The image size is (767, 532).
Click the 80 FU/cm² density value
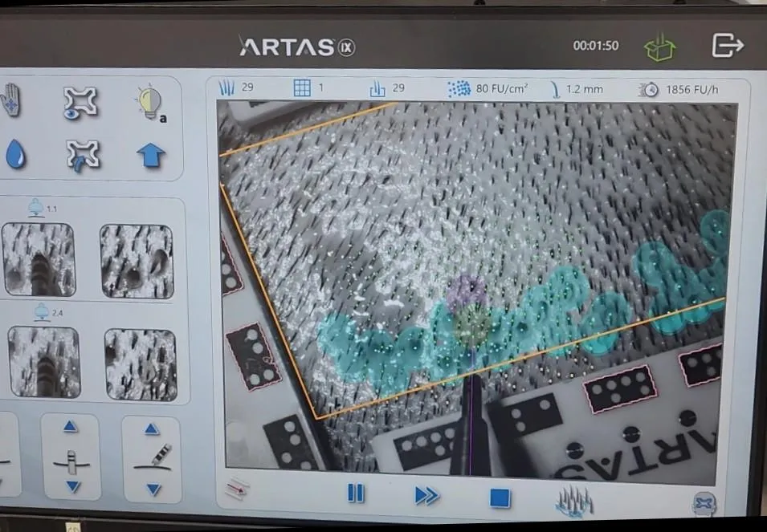point(502,89)
